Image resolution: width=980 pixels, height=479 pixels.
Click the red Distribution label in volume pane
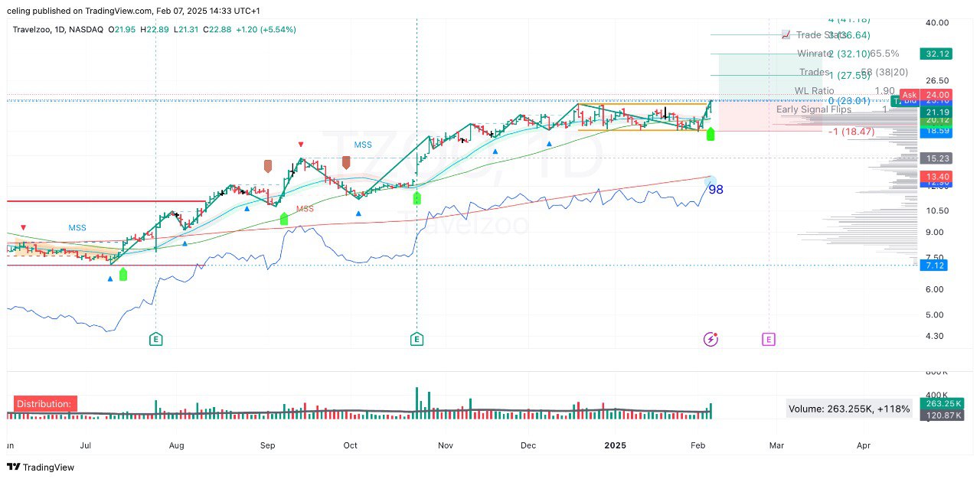coord(44,404)
